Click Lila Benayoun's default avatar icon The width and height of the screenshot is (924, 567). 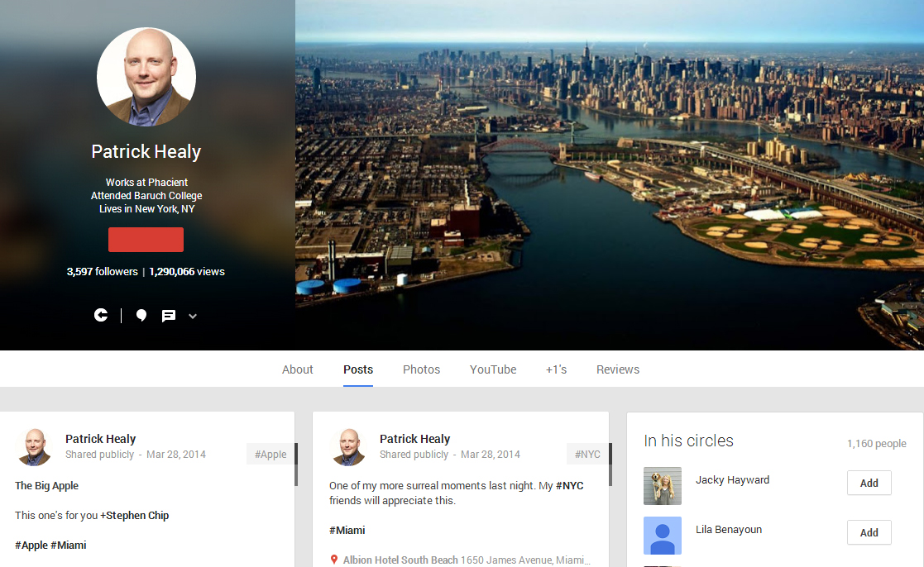pos(663,536)
